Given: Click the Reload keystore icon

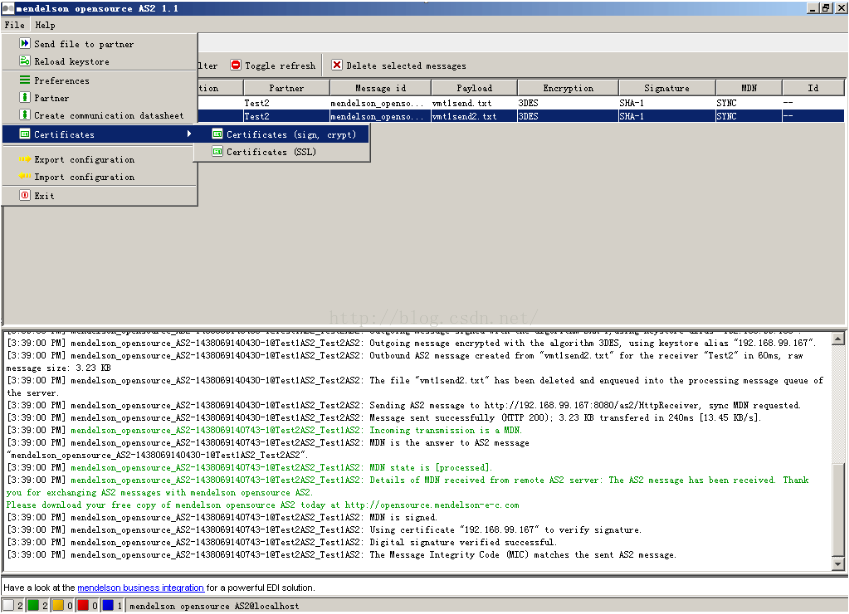Looking at the screenshot, I should (x=24, y=61).
